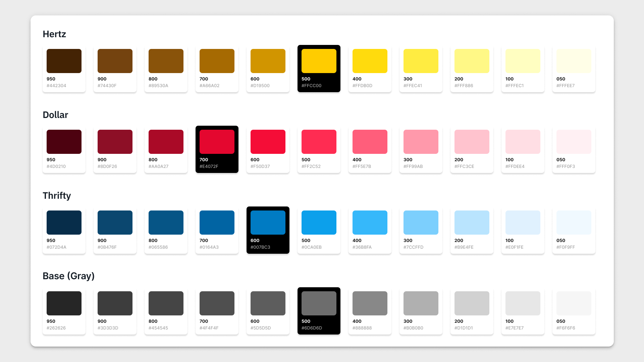Image resolution: width=644 pixels, height=362 pixels.
Task: Click the Hertz section heading
Action: (54, 34)
